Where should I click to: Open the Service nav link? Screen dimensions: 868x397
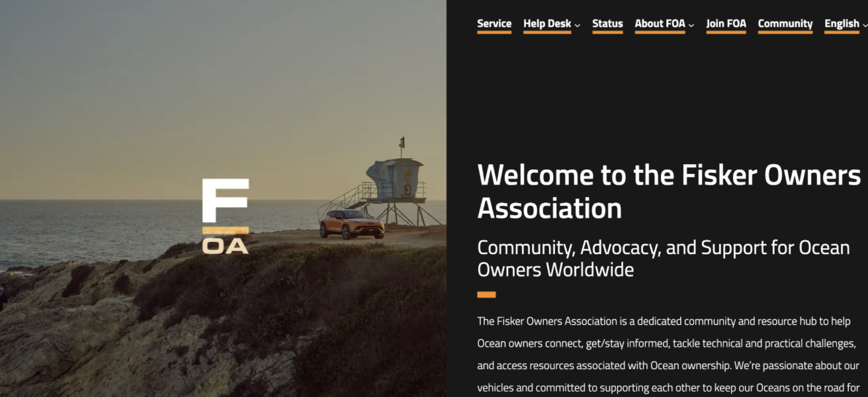pos(494,24)
